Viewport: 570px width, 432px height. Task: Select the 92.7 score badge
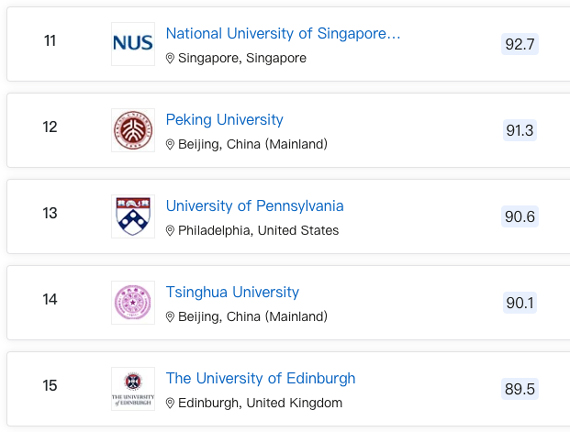coord(520,44)
